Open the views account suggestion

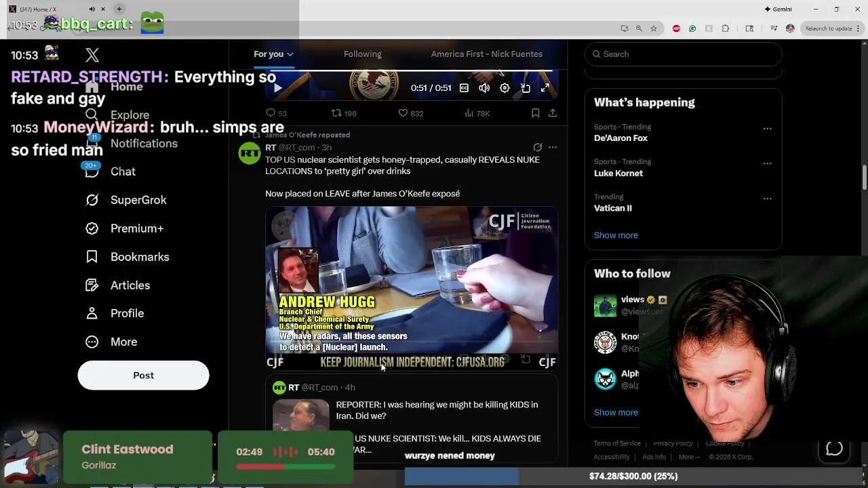point(632,300)
